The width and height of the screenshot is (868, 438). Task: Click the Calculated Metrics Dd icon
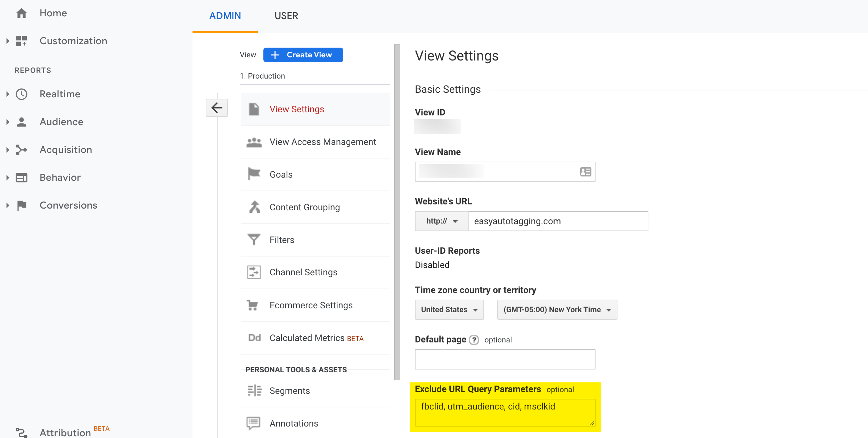tap(254, 338)
